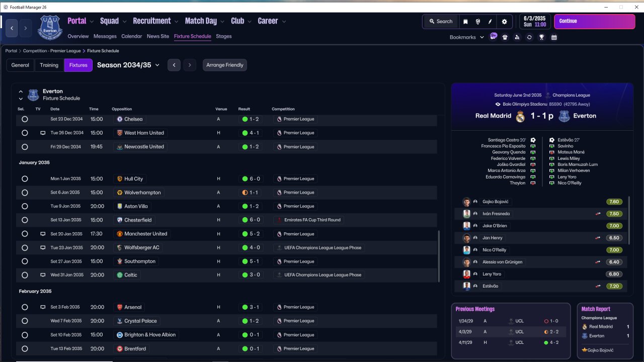
Task: Click the Manchester United 5 - 2 result
Action: pyautogui.click(x=251, y=234)
